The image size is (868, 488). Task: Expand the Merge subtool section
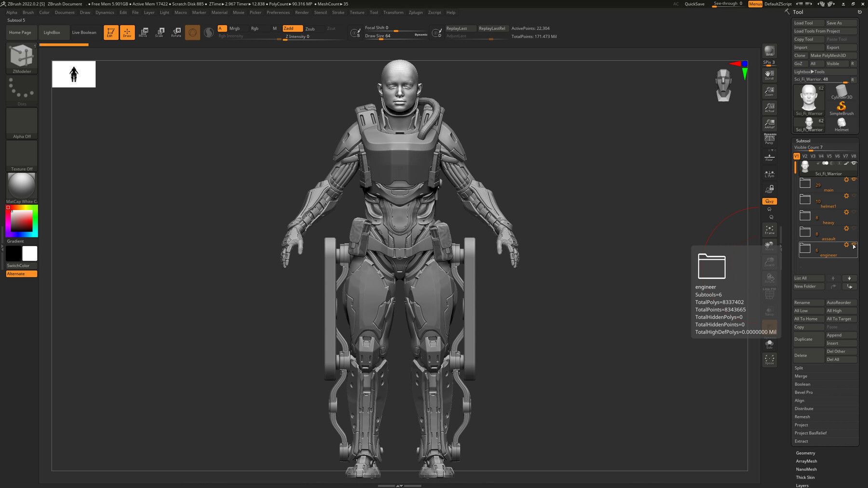point(800,376)
